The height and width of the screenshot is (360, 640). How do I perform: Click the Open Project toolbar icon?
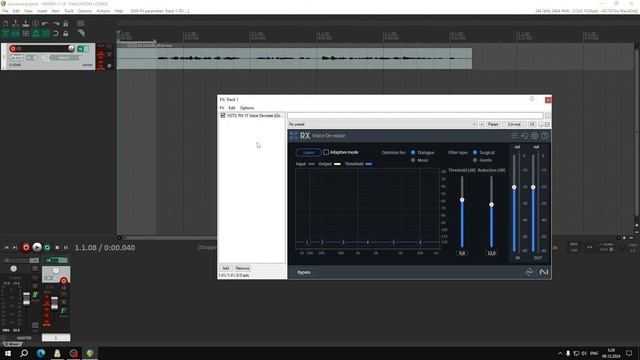(x=16, y=24)
